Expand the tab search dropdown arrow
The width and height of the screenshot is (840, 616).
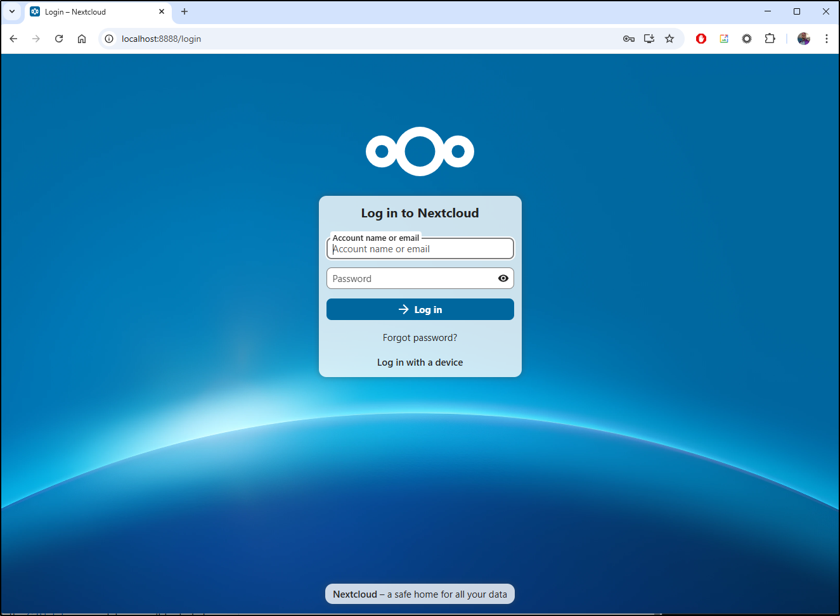click(x=12, y=11)
